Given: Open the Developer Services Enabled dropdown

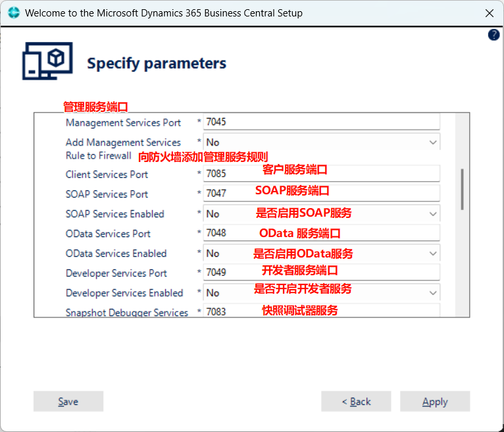Looking at the screenshot, I should click(322, 292).
